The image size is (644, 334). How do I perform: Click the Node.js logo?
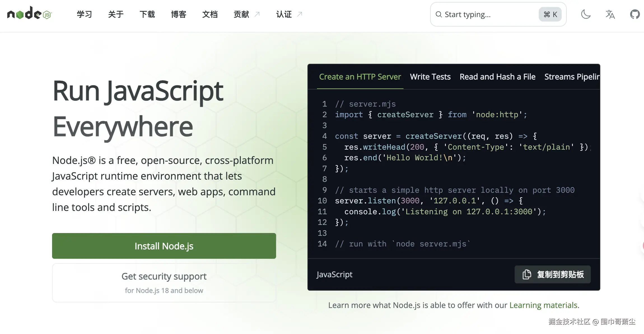(29, 14)
